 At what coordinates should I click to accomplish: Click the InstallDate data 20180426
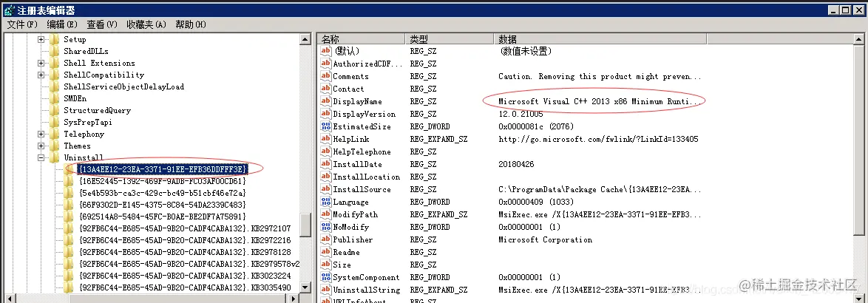[517, 164]
